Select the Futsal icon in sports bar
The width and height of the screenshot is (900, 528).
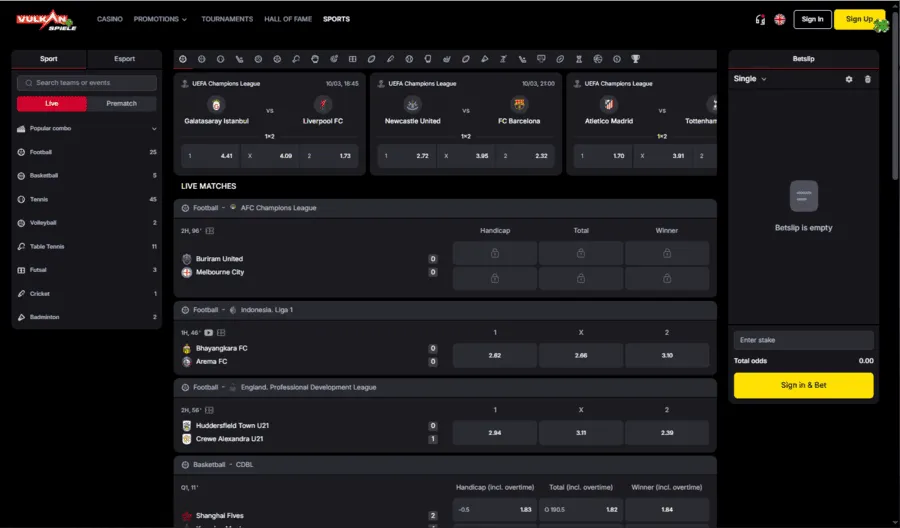pos(352,59)
